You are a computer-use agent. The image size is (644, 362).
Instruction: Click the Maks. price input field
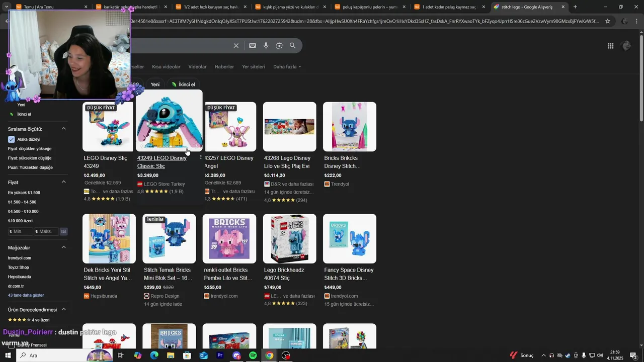[46, 231]
